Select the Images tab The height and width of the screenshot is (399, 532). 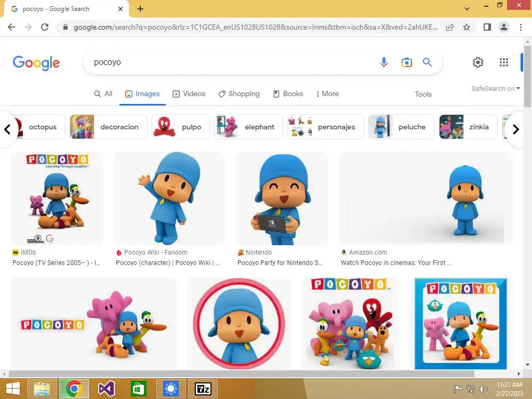[142, 94]
